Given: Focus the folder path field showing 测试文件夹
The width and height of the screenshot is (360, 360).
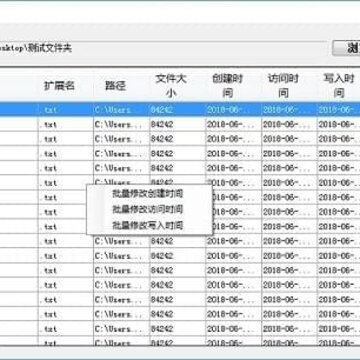Looking at the screenshot, I should click(163, 49).
